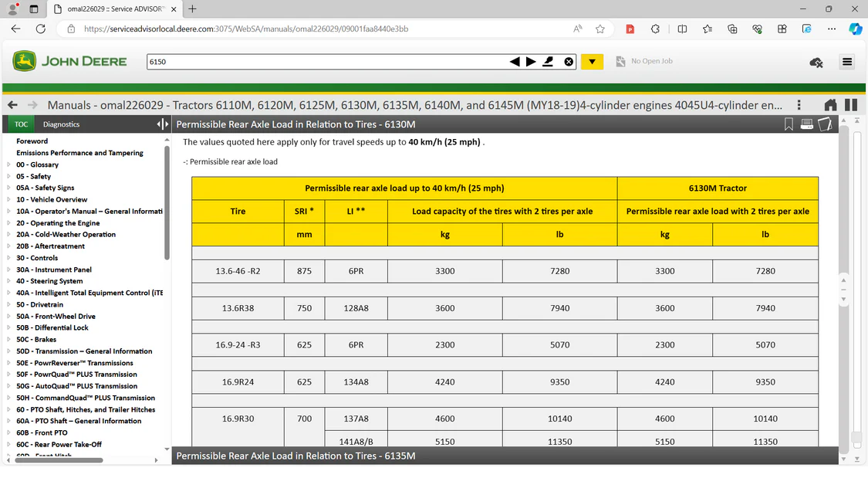Click in the search field containing 6150

click(324, 62)
